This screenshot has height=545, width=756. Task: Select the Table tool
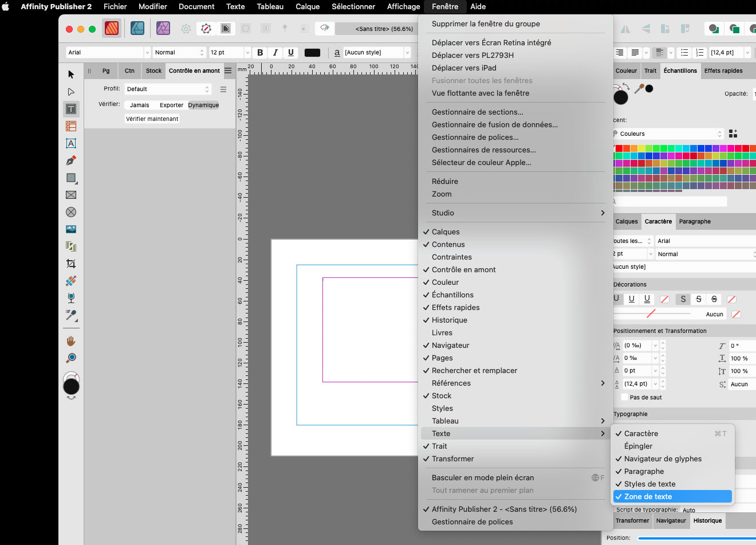71,126
